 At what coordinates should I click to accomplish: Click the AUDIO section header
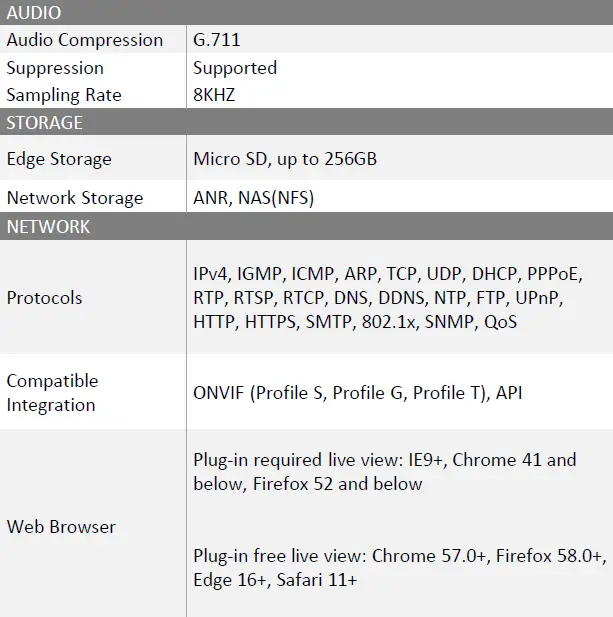pyautogui.click(x=34, y=13)
